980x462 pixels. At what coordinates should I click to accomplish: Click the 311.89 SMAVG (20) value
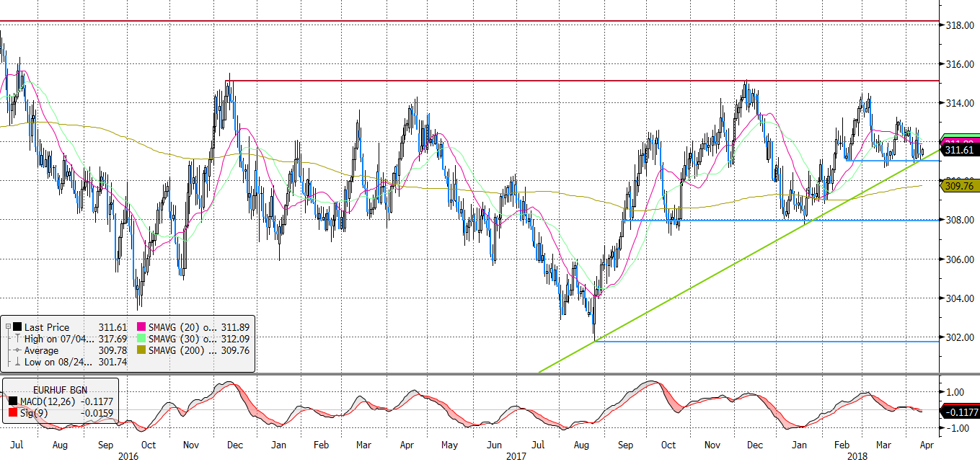(234, 326)
